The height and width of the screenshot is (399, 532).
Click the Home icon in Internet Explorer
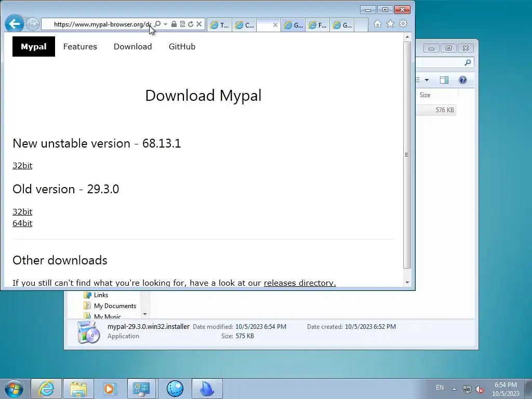coord(378,24)
